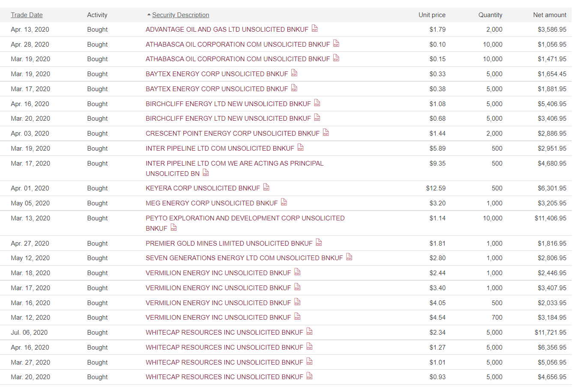
Task: Select the Quantity column header
Action: point(490,15)
